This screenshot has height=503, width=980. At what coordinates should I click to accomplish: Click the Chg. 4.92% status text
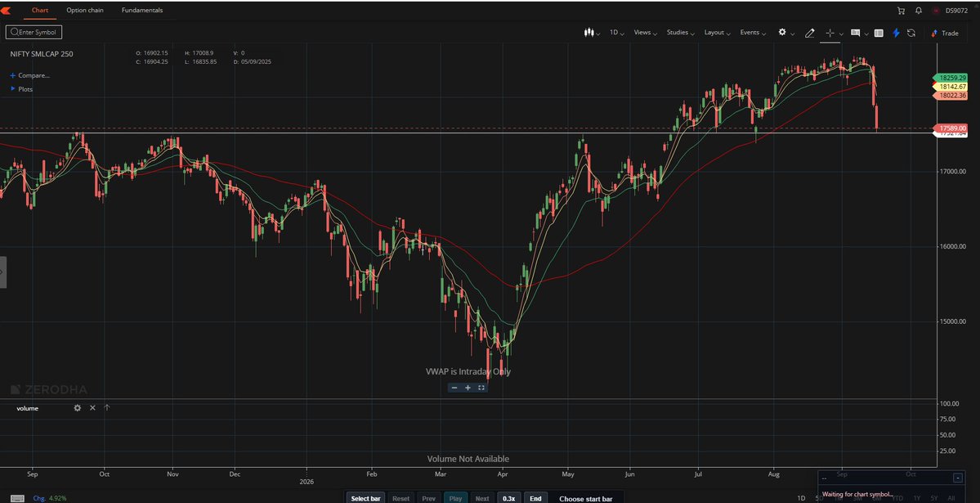(49, 499)
